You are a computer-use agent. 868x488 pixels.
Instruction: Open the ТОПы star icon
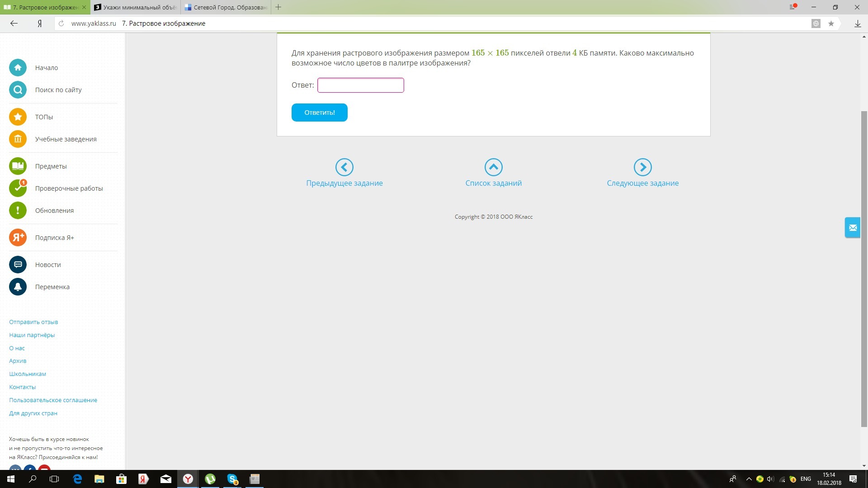coord(18,117)
